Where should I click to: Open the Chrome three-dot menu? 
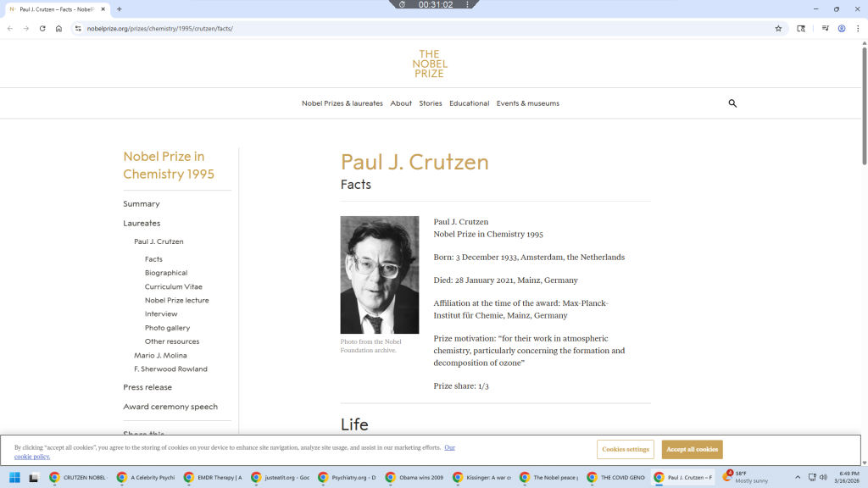click(x=858, y=28)
